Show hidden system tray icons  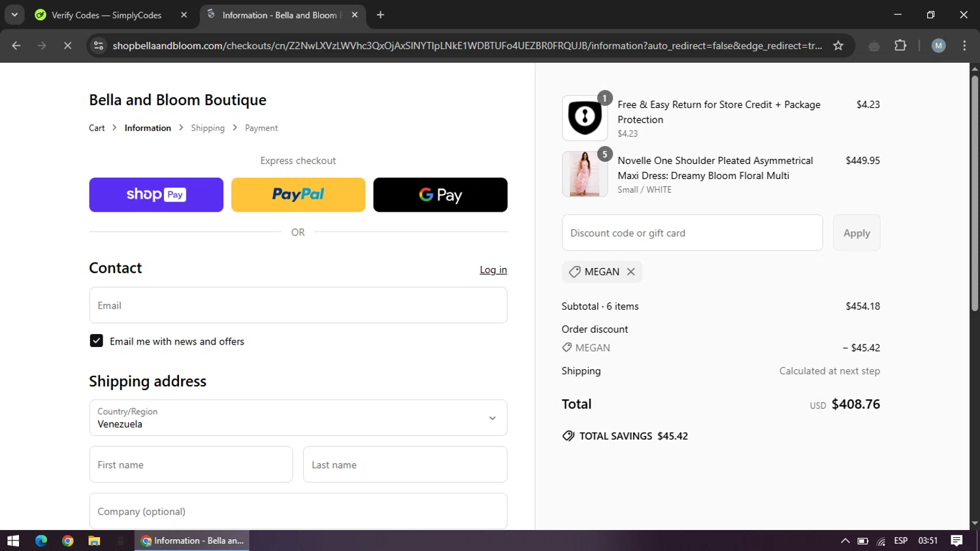(x=845, y=541)
